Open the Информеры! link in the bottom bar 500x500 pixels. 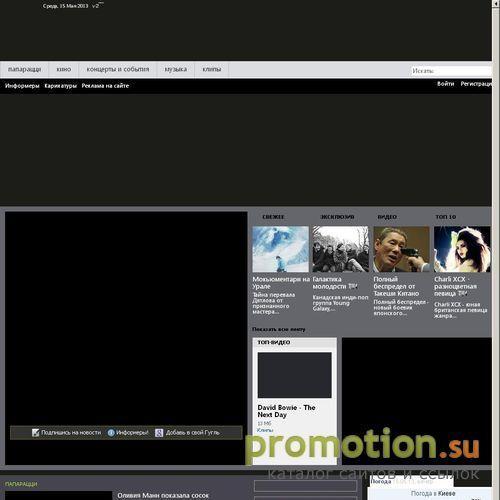pyautogui.click(x=132, y=433)
